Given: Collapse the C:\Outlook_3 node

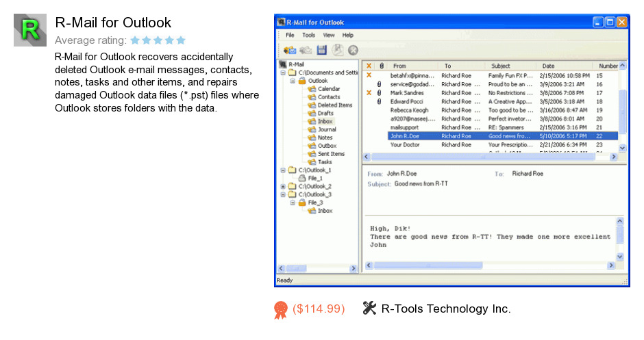Looking at the screenshot, I should click(283, 194).
